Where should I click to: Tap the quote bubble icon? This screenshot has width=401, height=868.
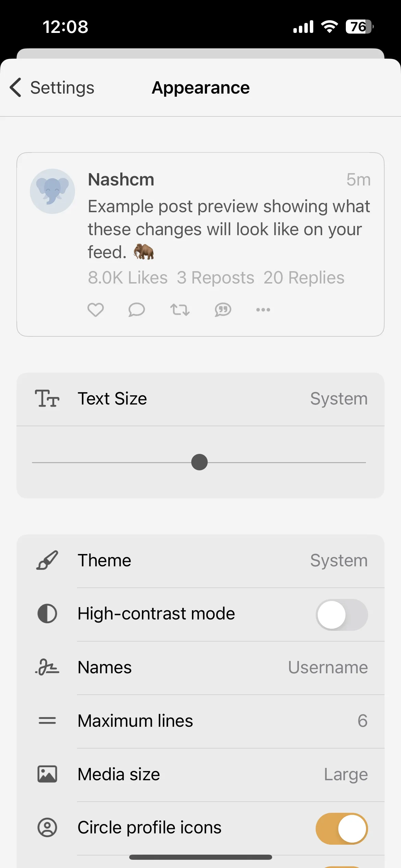pyautogui.click(x=223, y=310)
